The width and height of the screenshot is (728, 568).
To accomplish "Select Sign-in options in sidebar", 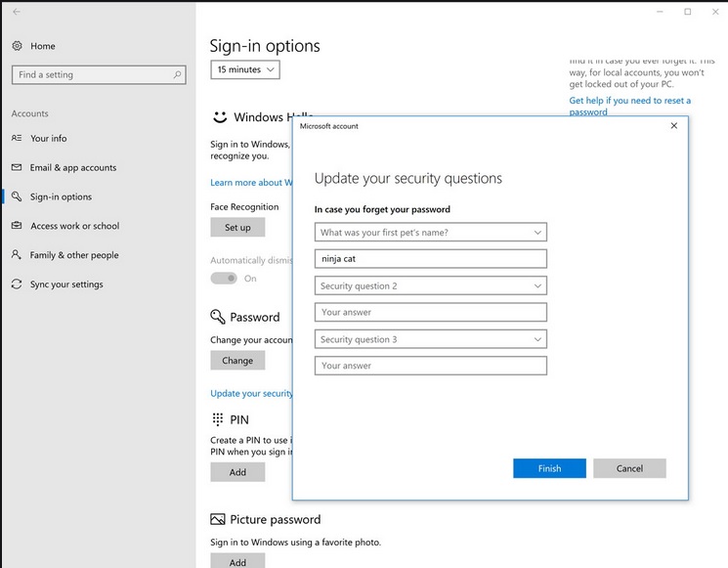I will point(61,197).
